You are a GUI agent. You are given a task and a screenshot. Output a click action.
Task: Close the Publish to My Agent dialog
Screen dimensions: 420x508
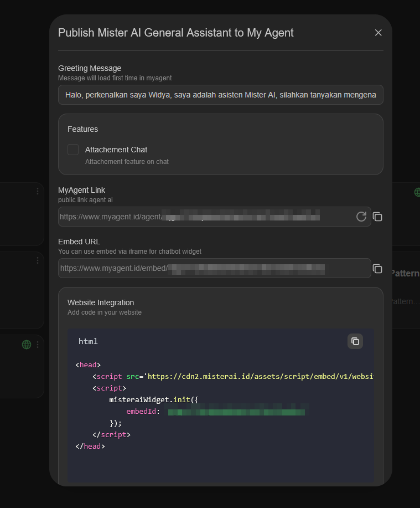click(x=378, y=32)
